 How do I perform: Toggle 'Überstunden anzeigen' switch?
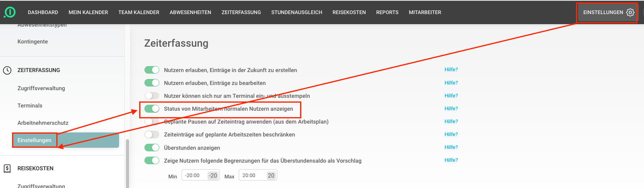coord(152,148)
